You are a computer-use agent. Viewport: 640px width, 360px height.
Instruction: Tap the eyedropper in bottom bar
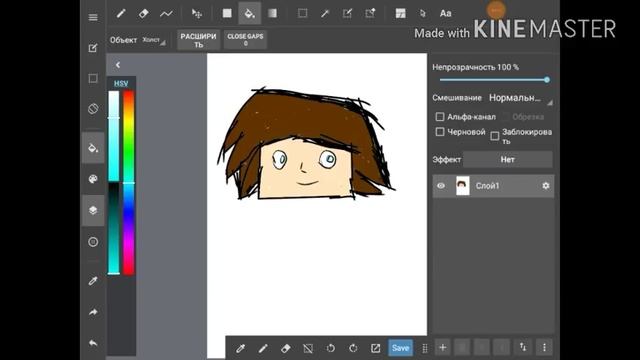point(240,348)
